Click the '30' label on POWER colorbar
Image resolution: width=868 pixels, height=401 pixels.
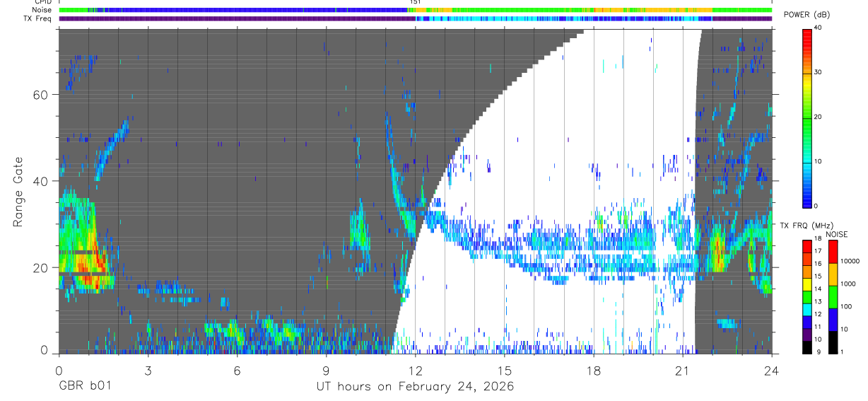pos(818,72)
